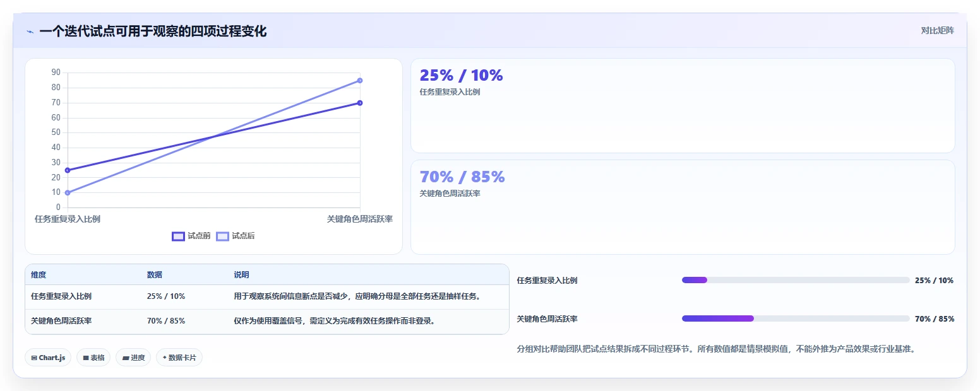980x391 pixels.
Task: Click the footnote starting 分组对比帮助团队
Action: (716, 349)
